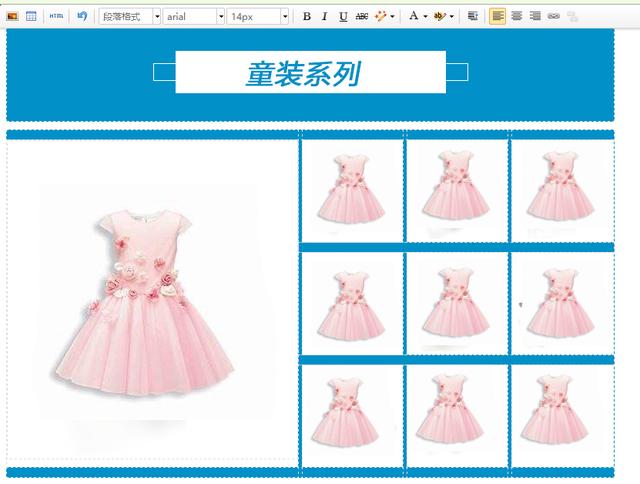Apply the text highlight background color
The image size is (640, 484).
pyautogui.click(x=440, y=16)
